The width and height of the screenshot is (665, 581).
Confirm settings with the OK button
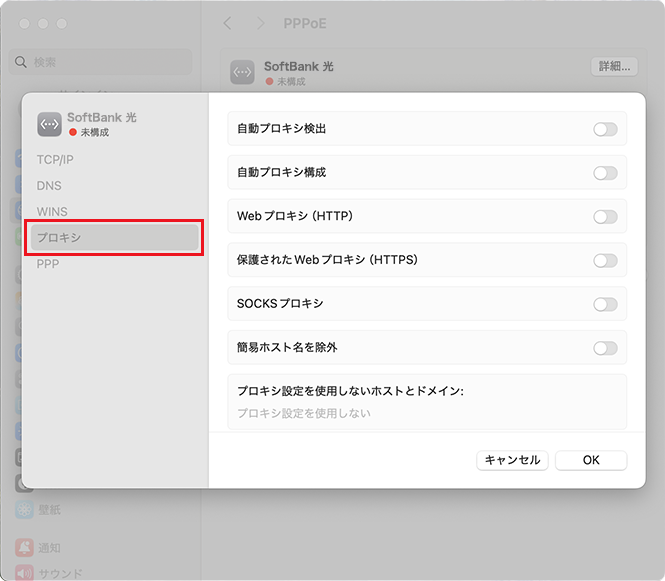591,460
